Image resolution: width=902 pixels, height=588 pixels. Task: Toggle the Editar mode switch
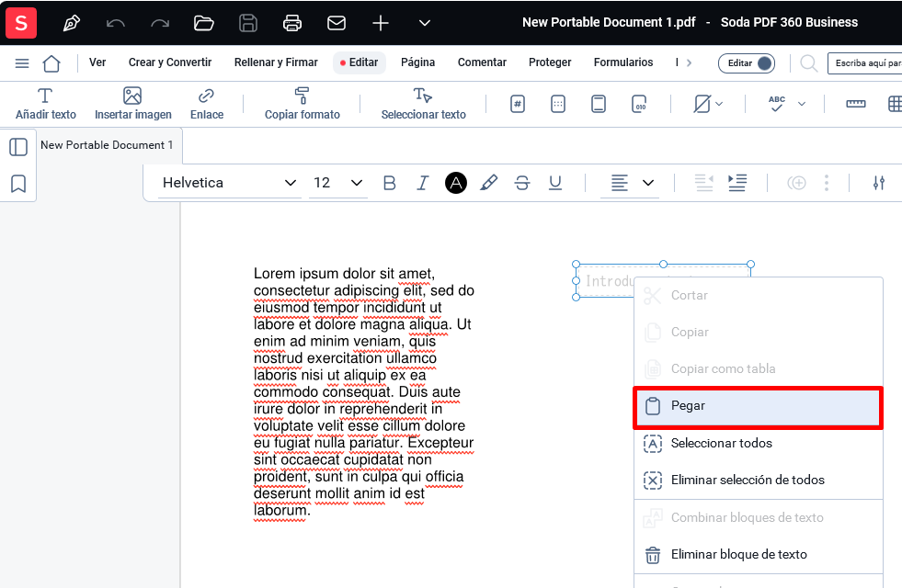[x=747, y=63]
